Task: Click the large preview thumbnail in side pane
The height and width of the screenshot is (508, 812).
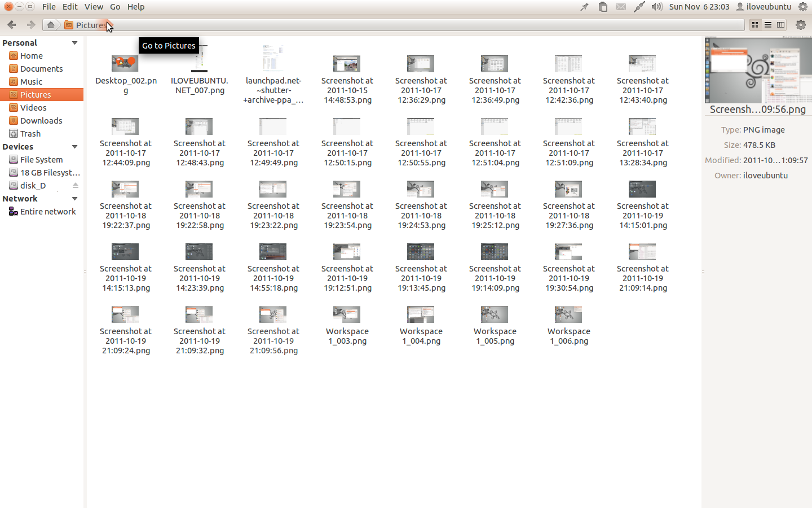Action: [758, 70]
